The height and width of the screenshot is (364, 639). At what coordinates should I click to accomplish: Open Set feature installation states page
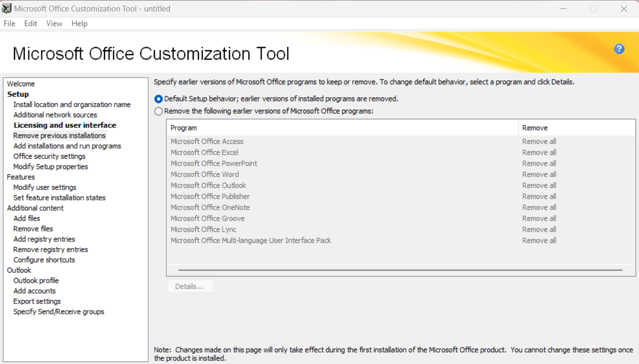[x=59, y=198]
